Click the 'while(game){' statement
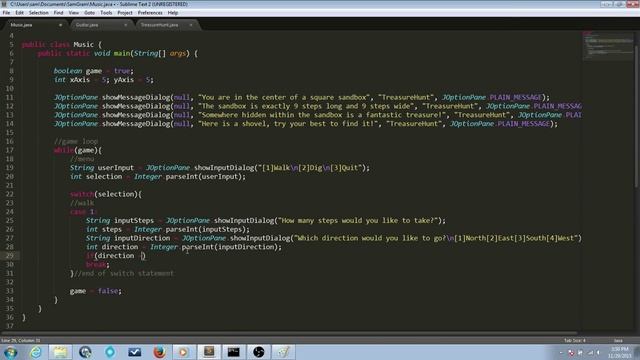This screenshot has height=360, width=640. [x=78, y=150]
